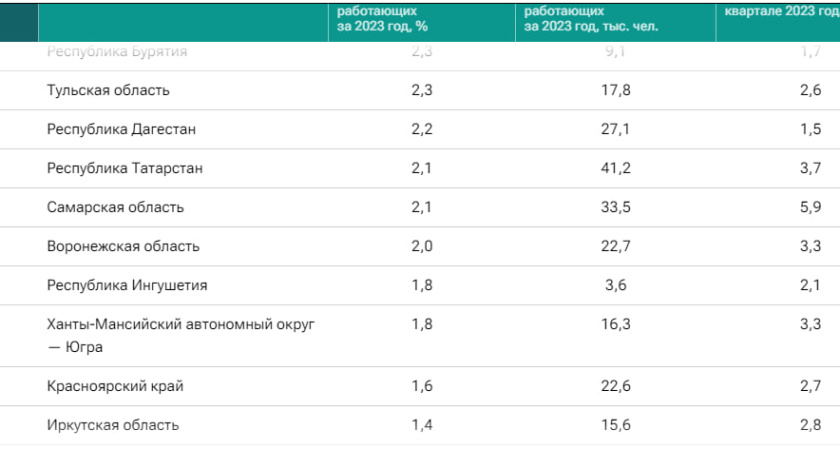Click the 5,9 value in Самарская область row
This screenshot has width=840, height=450.
811,207
